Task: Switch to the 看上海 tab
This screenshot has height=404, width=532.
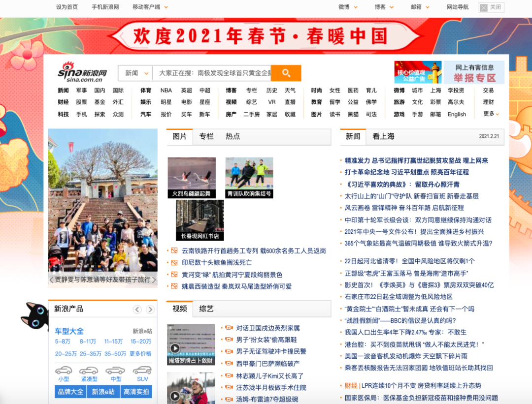Action: tap(383, 136)
